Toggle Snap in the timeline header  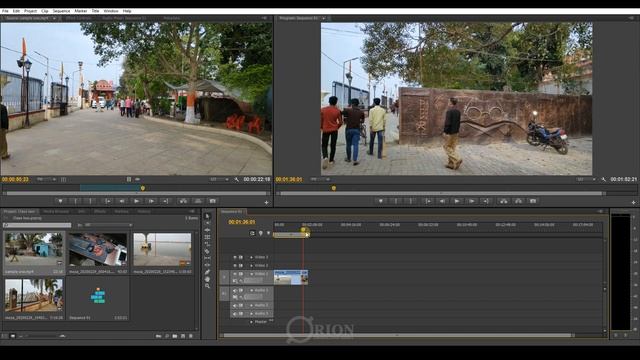252,233
